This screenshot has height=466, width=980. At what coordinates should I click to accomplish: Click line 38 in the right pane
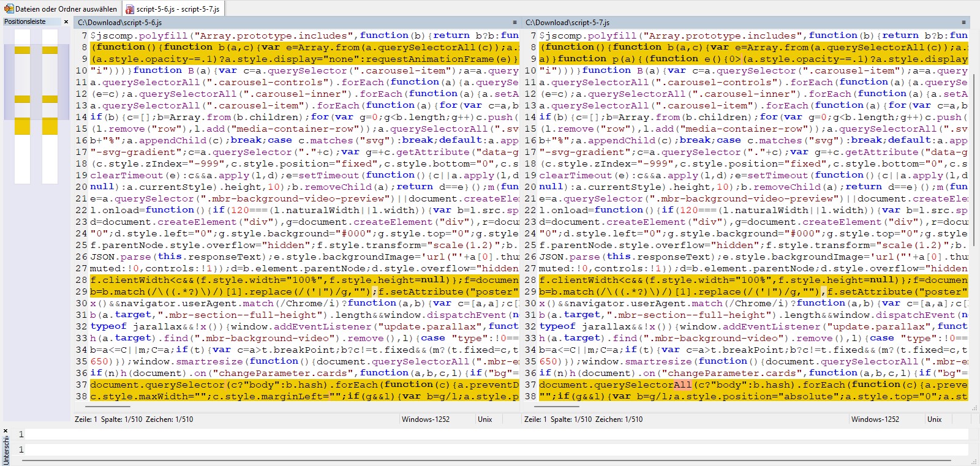(753, 396)
